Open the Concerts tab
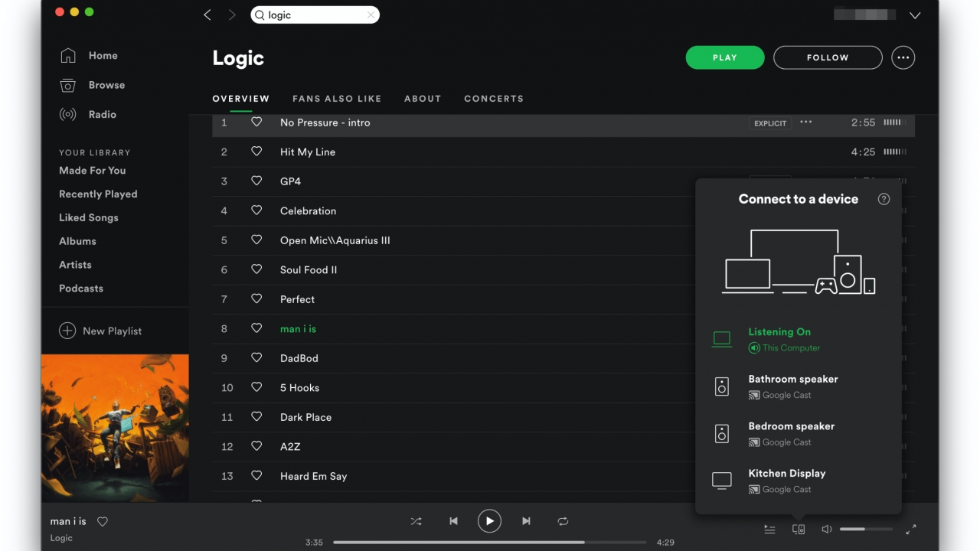 point(494,99)
